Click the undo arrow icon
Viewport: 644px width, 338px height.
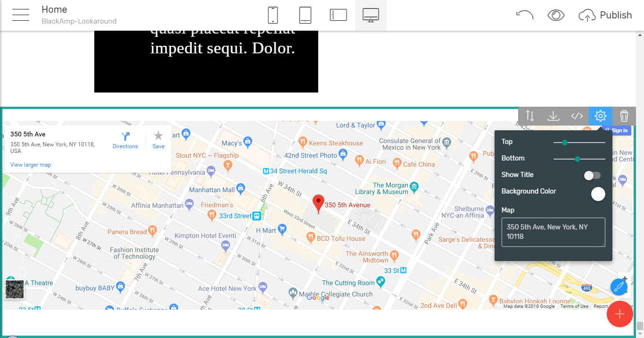pos(525,15)
